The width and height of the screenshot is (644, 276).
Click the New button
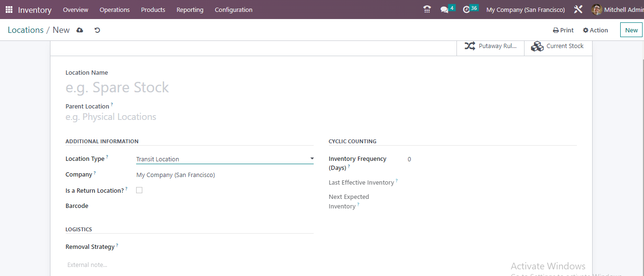[x=631, y=30]
